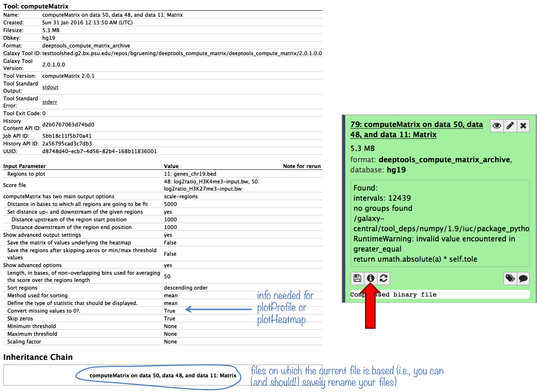
Task: Click the computeMatrix entry in the Inheritance Chain
Action: (x=163, y=375)
